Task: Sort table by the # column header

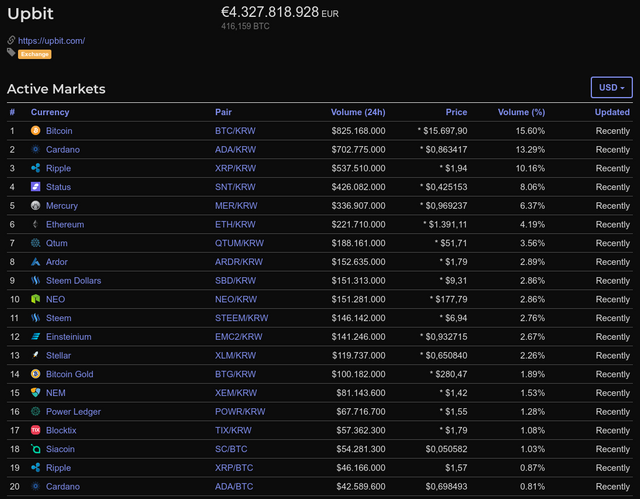Action: click(x=12, y=112)
